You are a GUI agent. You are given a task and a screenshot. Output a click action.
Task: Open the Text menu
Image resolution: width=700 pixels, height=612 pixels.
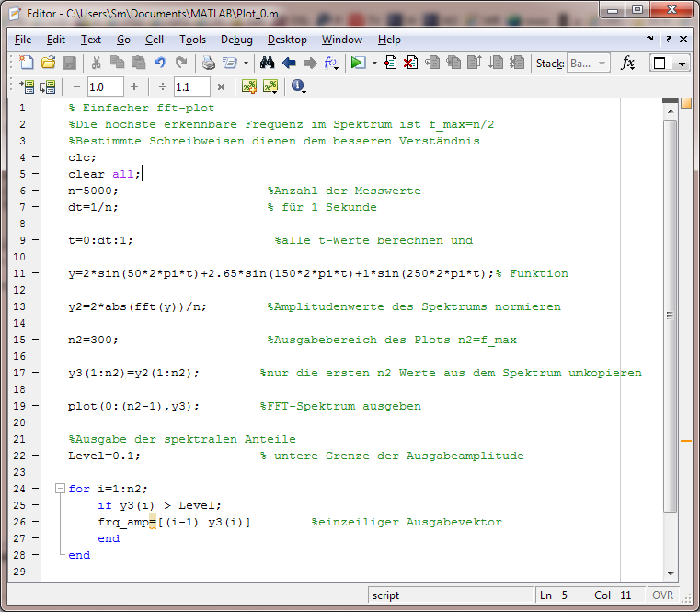91,40
